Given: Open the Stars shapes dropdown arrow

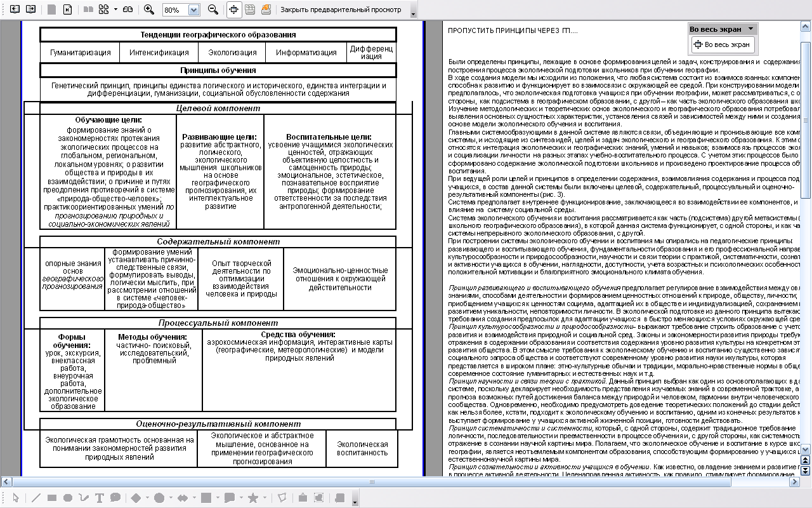Looking at the screenshot, I should [265, 498].
